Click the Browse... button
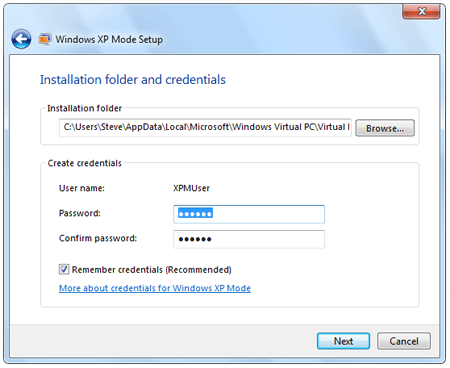The height and width of the screenshot is (368, 450). coord(385,128)
